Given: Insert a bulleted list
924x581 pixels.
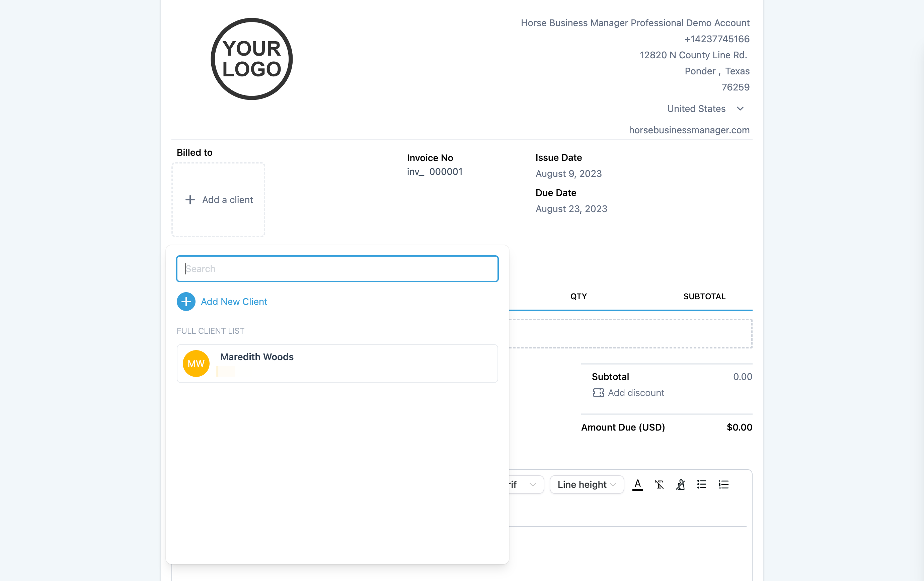Looking at the screenshot, I should tap(701, 484).
